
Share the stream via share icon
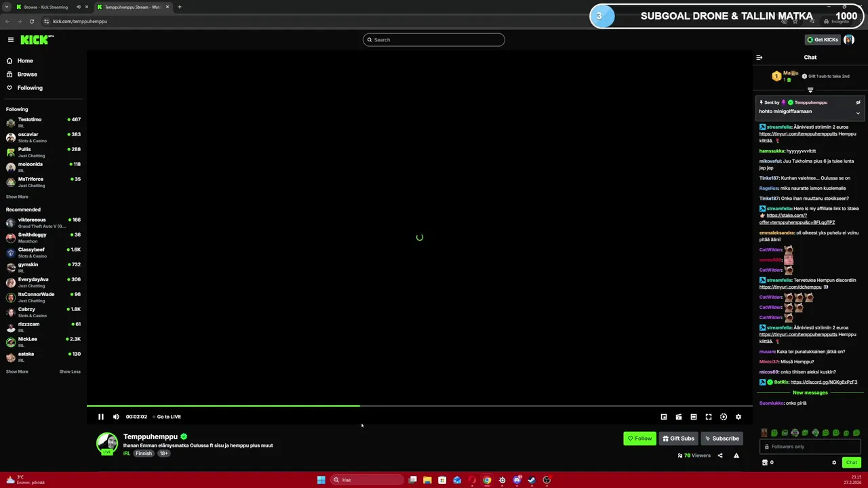720,455
